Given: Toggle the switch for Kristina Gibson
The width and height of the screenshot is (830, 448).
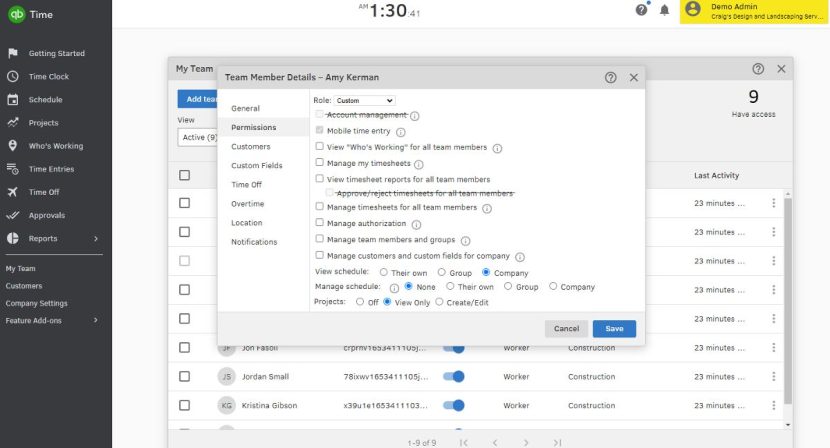Looking at the screenshot, I should (454, 406).
